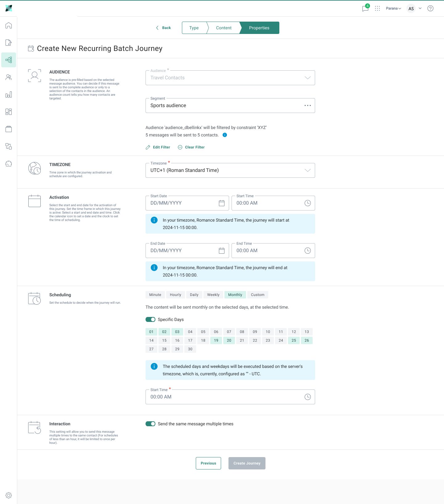The image size is (444, 504).
Task: Go Back to previous page
Action: [163, 28]
